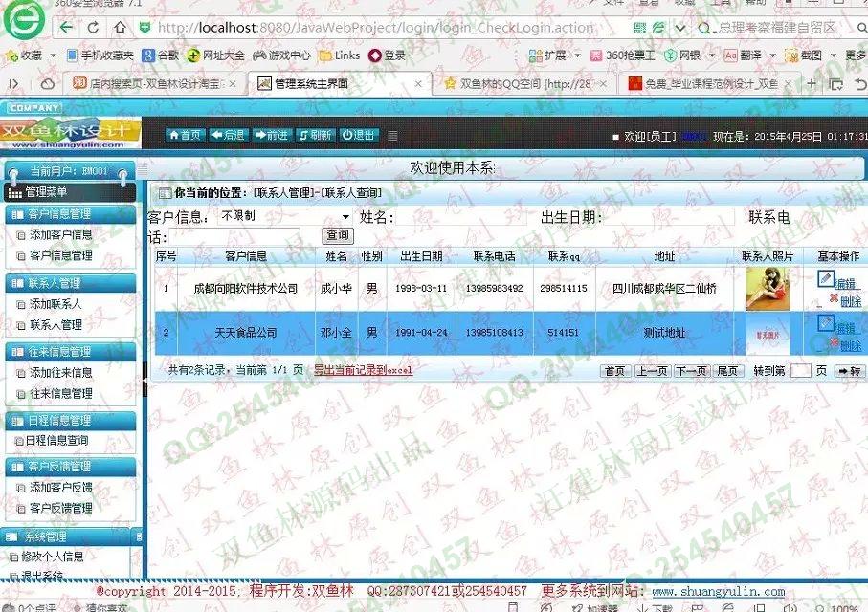
Task: Click 尾页 pagination button
Action: coord(727,371)
